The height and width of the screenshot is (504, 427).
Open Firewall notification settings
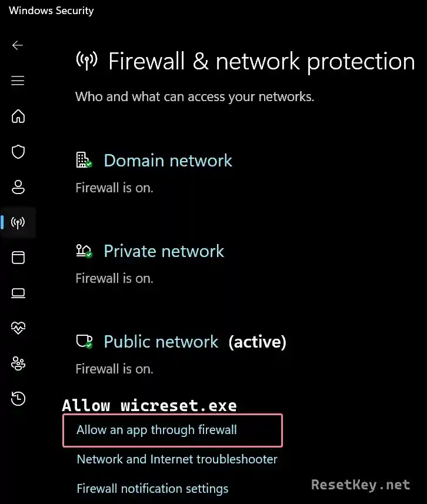click(152, 489)
